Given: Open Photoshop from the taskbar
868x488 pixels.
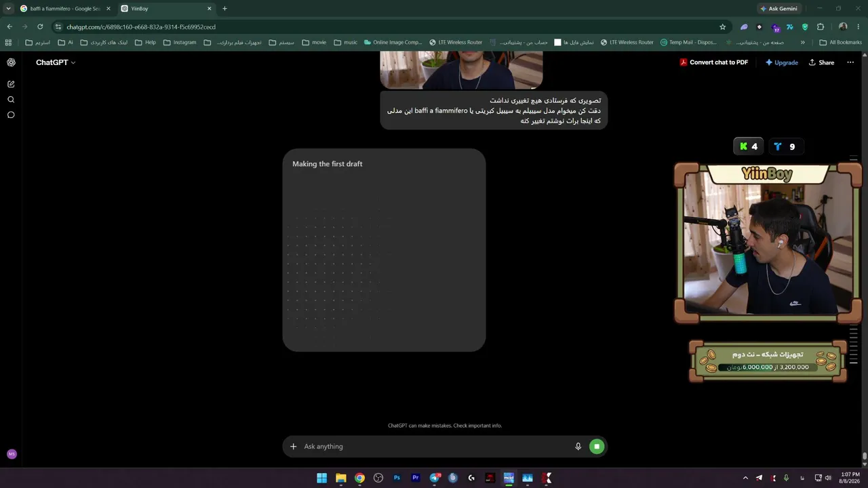Looking at the screenshot, I should tap(397, 478).
